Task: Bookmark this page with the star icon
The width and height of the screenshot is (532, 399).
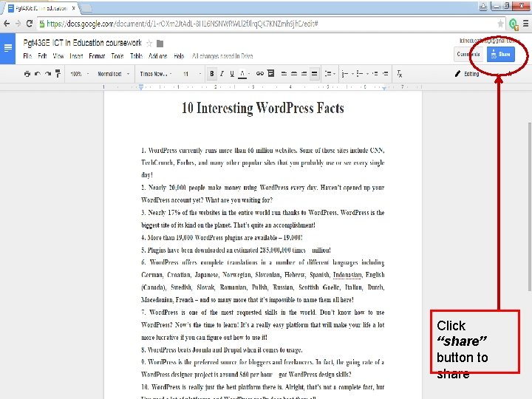Action: pos(500,24)
